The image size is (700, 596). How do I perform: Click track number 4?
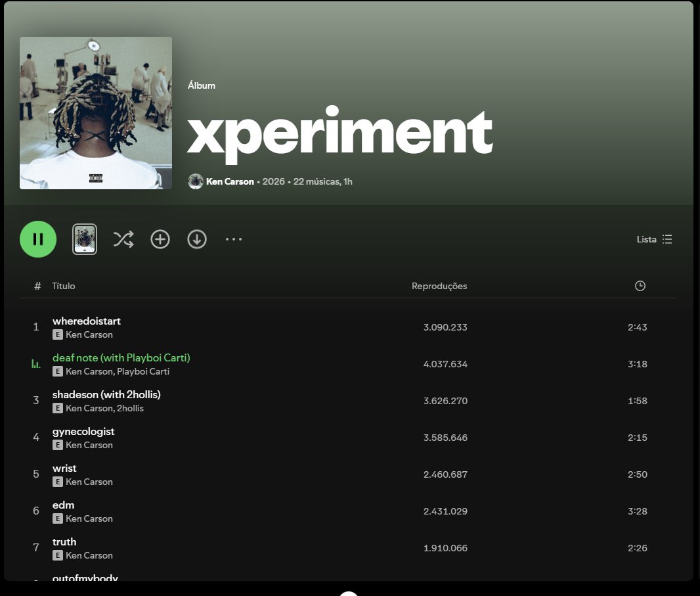(x=36, y=437)
